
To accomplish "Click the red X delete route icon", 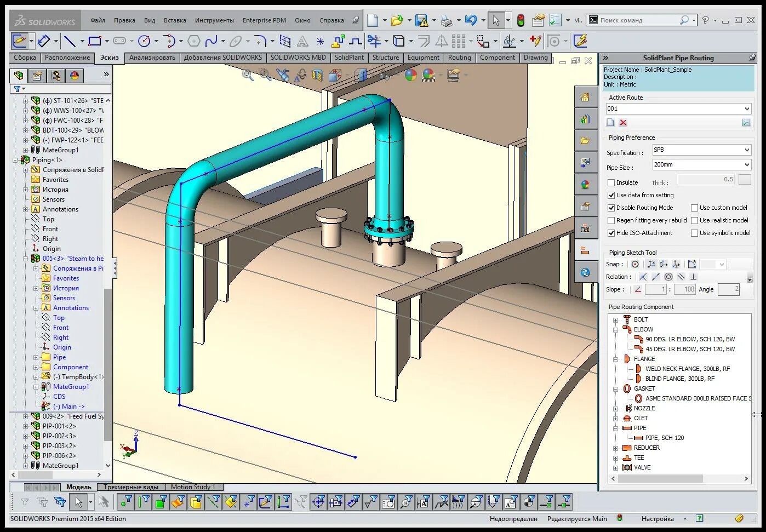I will pos(623,123).
